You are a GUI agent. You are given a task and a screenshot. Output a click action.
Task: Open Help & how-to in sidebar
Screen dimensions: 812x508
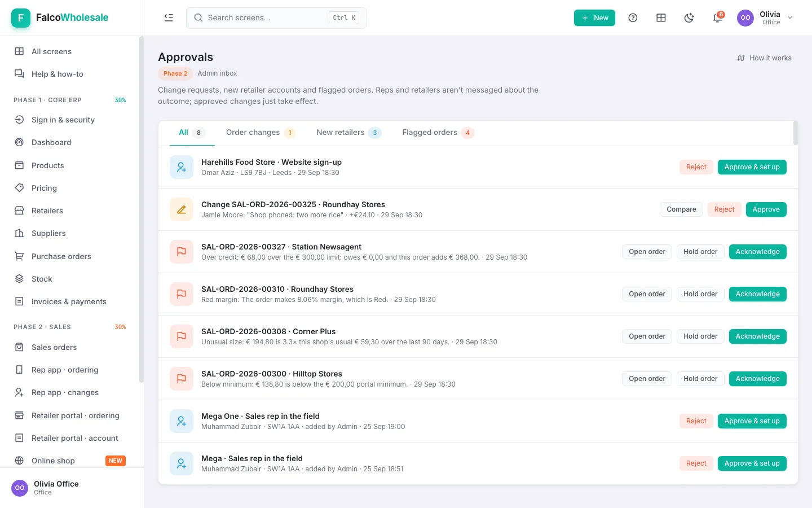pos(70,74)
